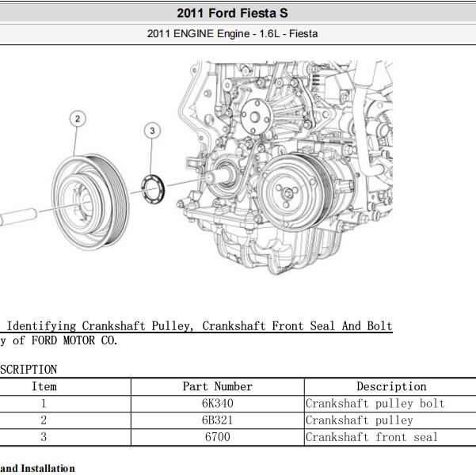The height and width of the screenshot is (475, 476).
Task: Click item cell '1' in the table
Action: (44, 404)
